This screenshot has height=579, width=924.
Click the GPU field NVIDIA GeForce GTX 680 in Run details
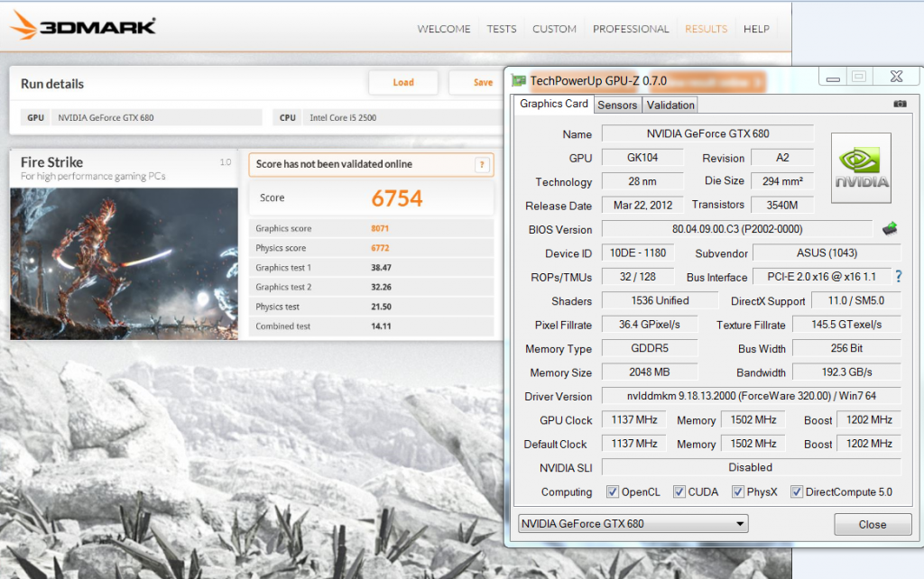[157, 118]
